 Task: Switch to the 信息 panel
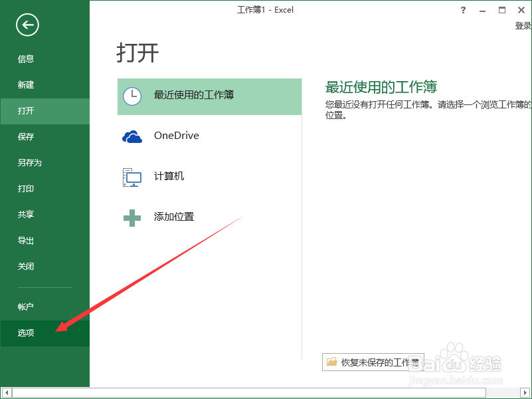tap(25, 59)
